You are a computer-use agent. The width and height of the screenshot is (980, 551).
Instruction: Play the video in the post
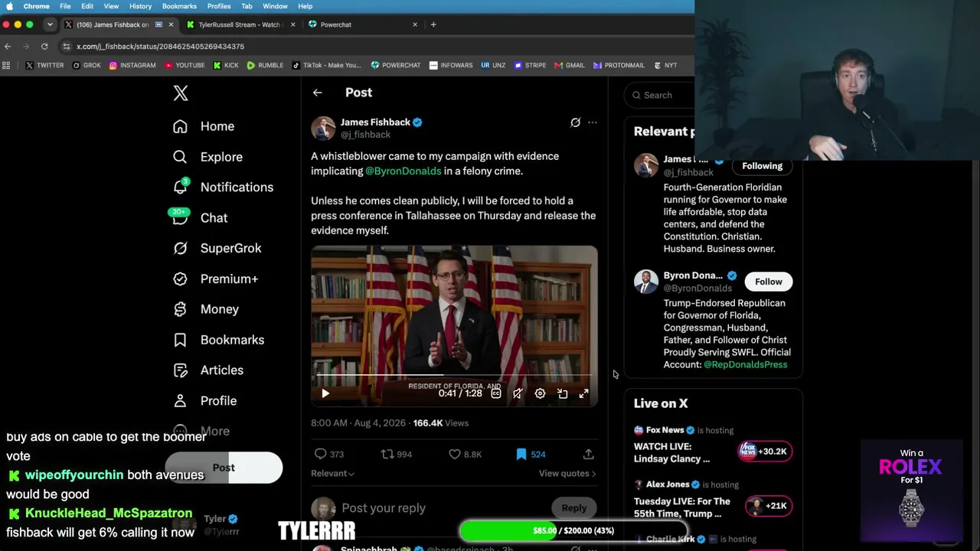[325, 393]
